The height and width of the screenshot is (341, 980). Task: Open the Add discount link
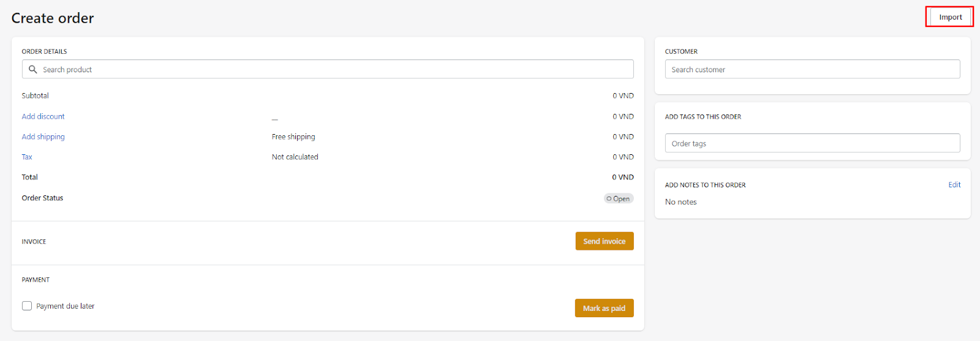click(x=43, y=116)
